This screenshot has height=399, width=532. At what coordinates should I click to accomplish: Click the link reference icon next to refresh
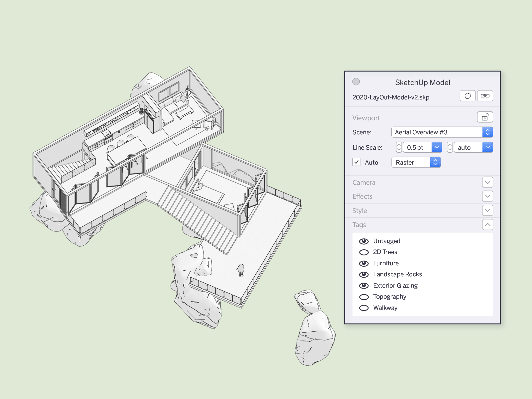pos(485,96)
